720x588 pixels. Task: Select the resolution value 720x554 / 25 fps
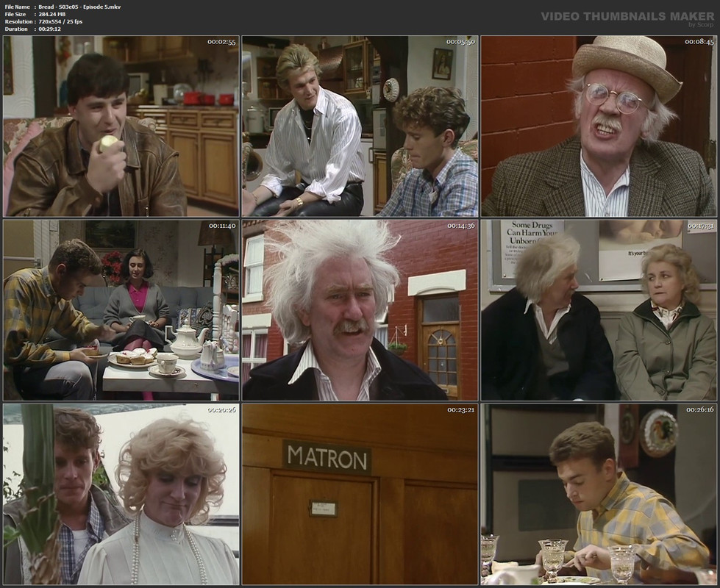60,21
